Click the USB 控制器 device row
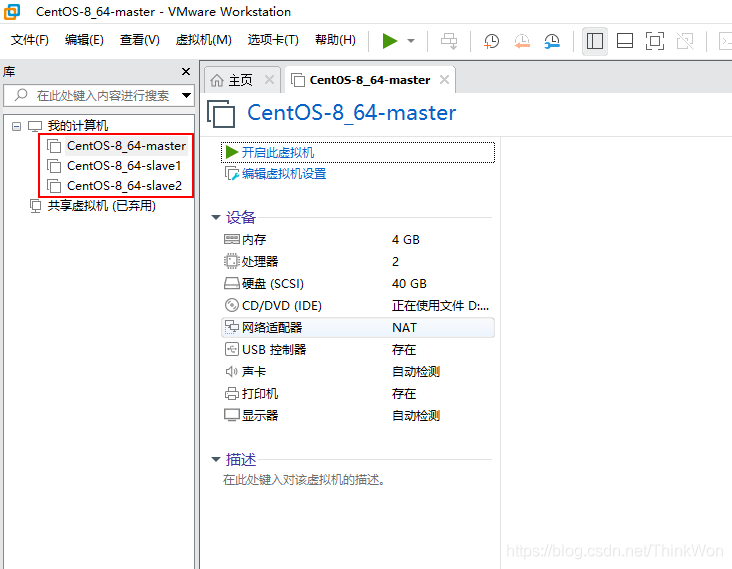The width and height of the screenshot is (732, 569). pos(358,350)
